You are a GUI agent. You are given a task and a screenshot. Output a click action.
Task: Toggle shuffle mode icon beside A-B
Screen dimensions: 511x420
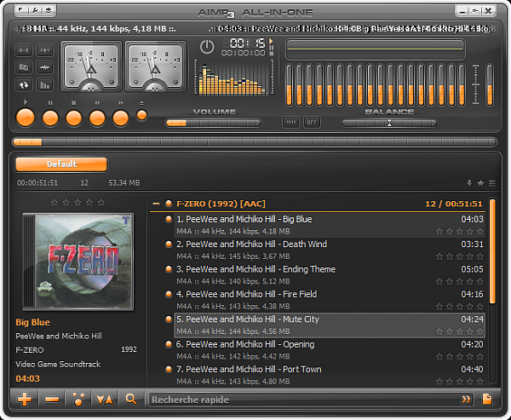(44, 50)
